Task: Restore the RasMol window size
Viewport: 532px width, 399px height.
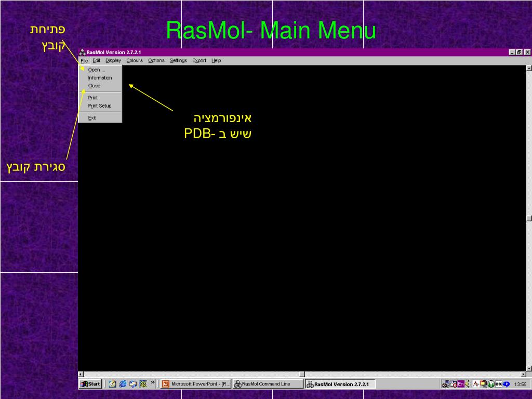Action: (519, 52)
